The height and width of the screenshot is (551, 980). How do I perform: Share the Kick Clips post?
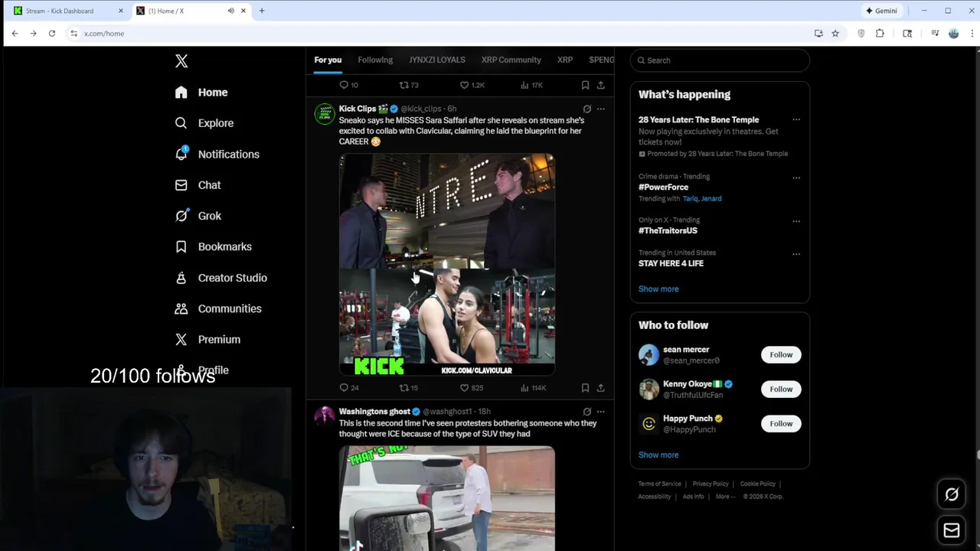(x=601, y=388)
